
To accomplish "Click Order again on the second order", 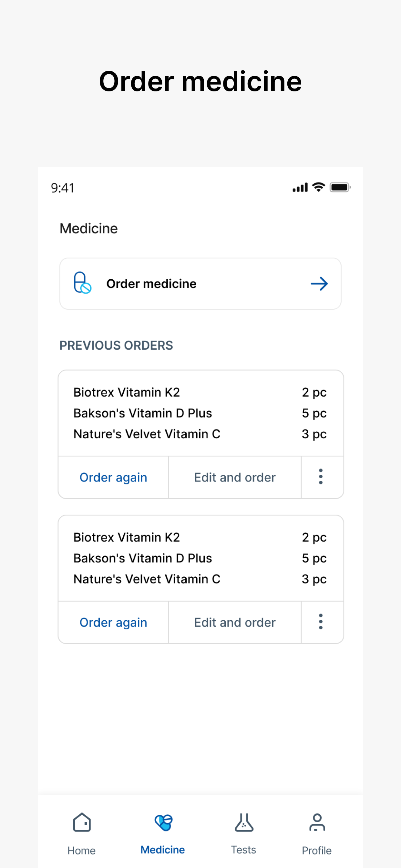I will 113,622.
